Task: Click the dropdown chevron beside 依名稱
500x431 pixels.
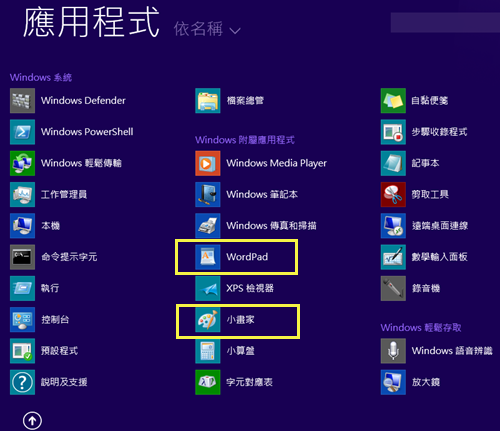Action: pos(235,31)
